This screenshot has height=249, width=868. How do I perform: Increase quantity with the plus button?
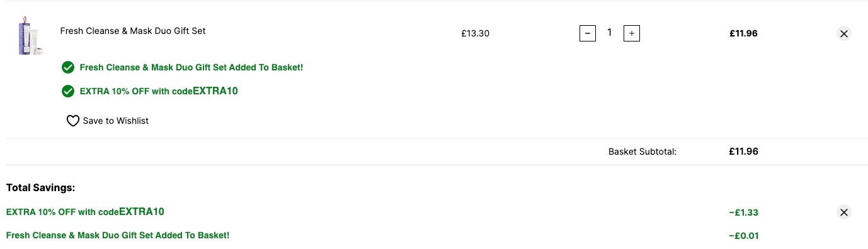click(x=631, y=33)
